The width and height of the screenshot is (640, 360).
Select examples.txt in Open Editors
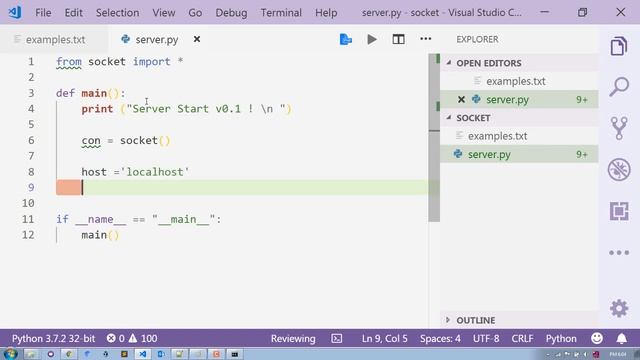click(x=519, y=81)
